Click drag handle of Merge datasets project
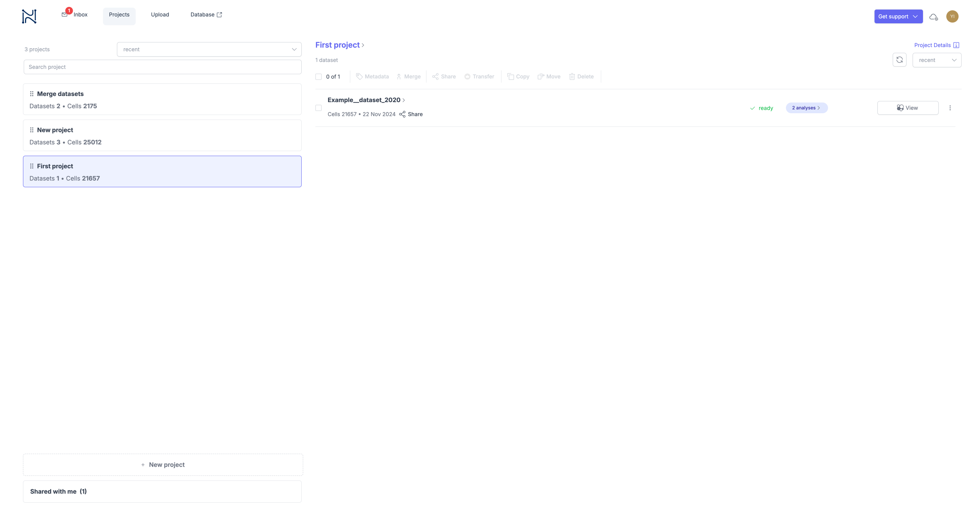Screen dimensions: 980x508 click(32, 94)
